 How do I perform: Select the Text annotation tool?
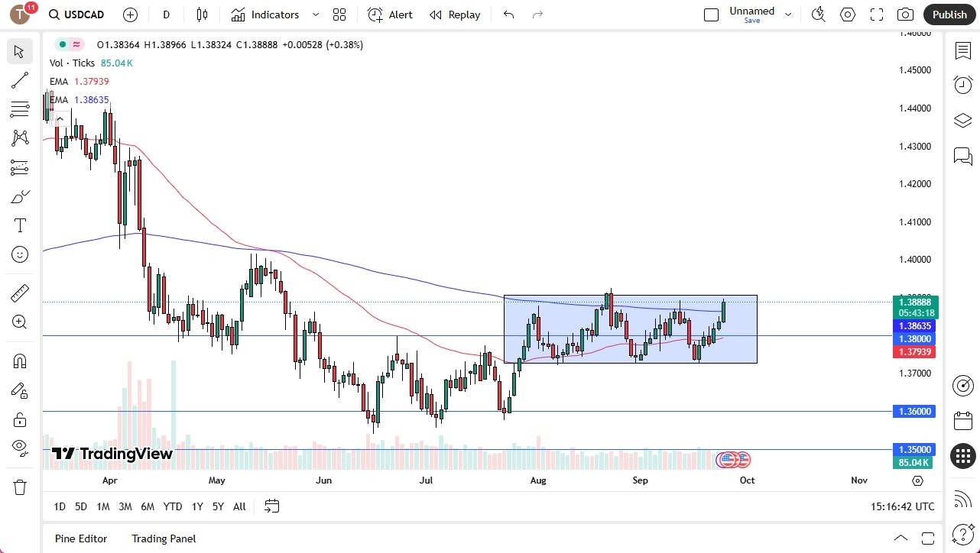(x=20, y=225)
